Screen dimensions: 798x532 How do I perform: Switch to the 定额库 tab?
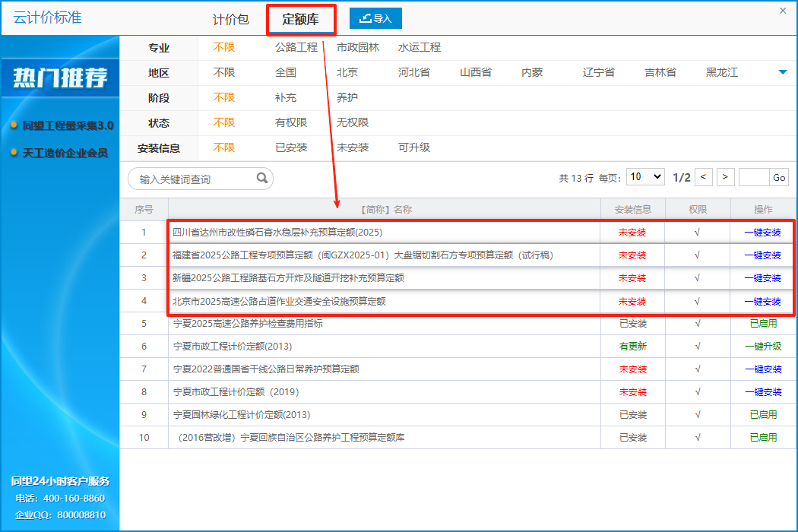click(300, 20)
